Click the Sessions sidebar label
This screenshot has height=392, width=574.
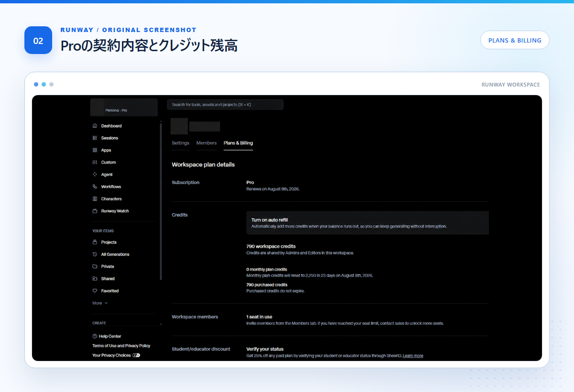pyautogui.click(x=110, y=138)
